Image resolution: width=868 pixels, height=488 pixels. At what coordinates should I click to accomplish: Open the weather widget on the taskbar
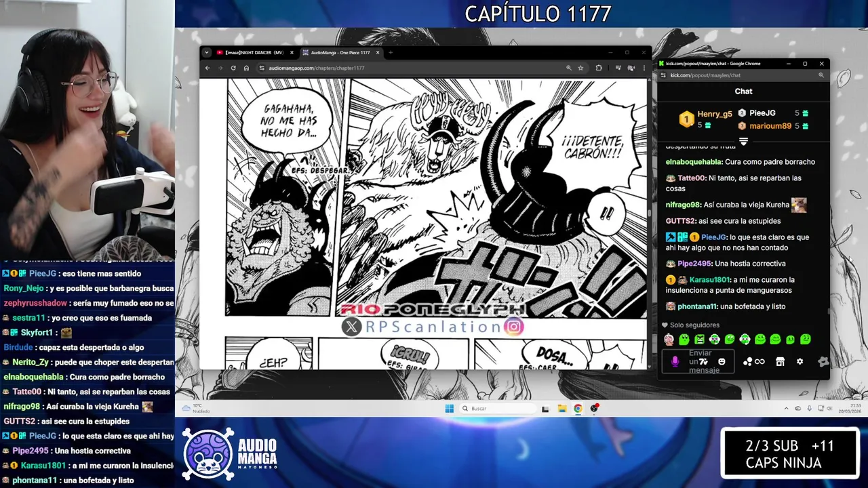(197, 409)
